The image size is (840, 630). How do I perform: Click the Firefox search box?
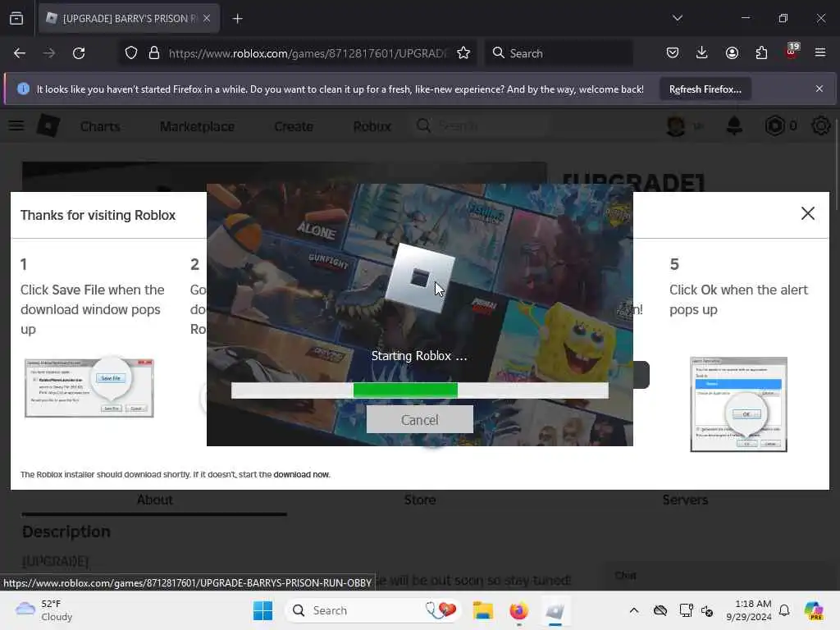(x=559, y=53)
